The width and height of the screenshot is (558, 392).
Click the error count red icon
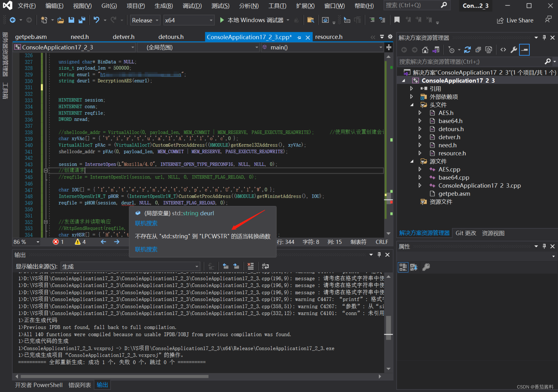click(56, 242)
